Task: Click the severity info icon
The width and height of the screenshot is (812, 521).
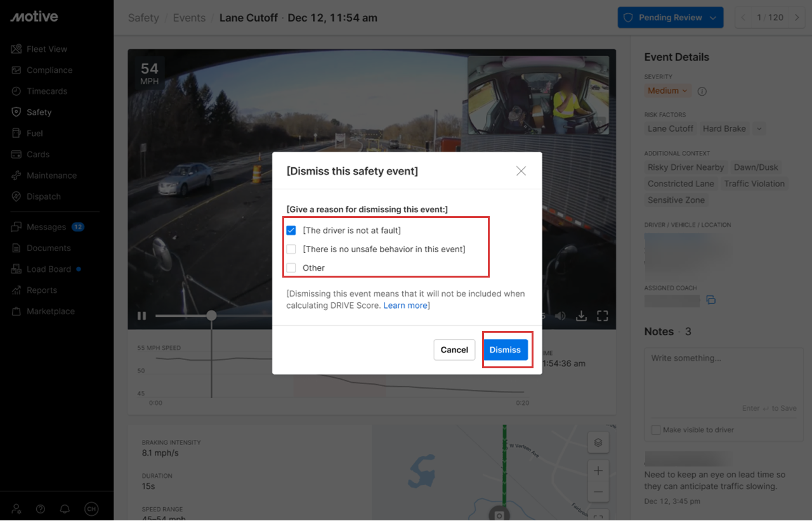Action: point(702,91)
